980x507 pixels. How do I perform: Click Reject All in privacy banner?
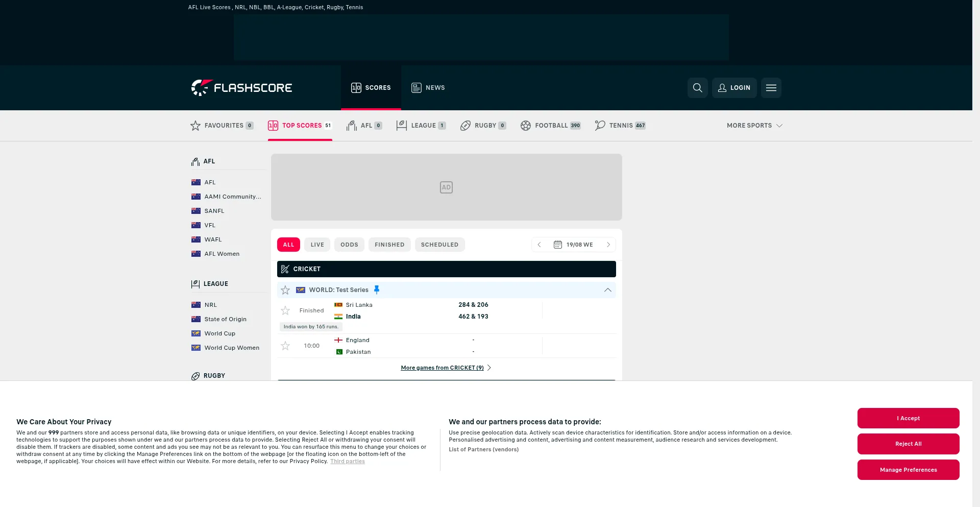pos(908,444)
